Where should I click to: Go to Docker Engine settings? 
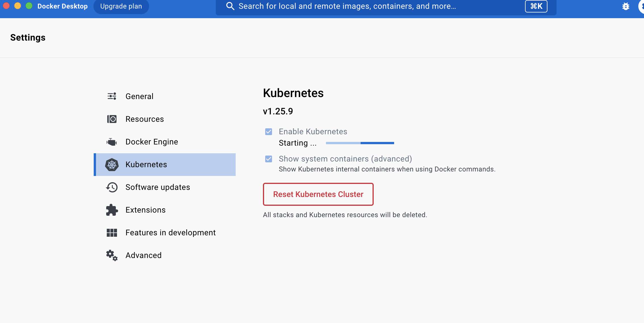click(165, 142)
